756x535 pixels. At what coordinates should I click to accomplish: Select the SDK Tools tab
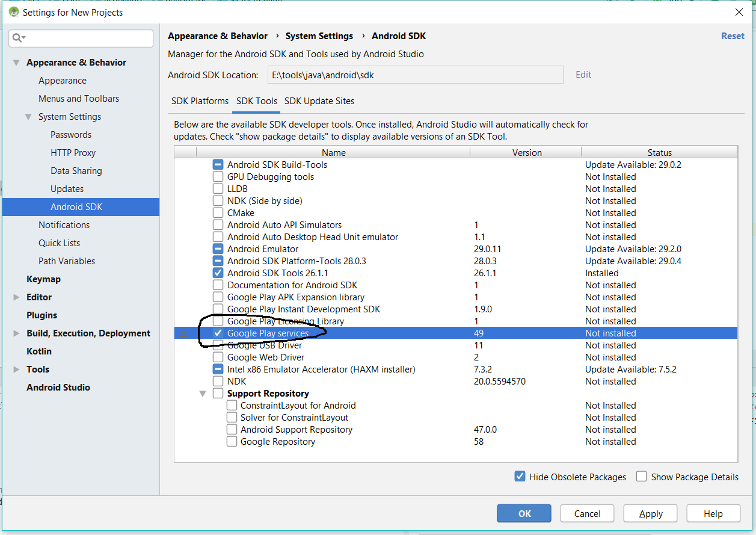[x=257, y=101]
